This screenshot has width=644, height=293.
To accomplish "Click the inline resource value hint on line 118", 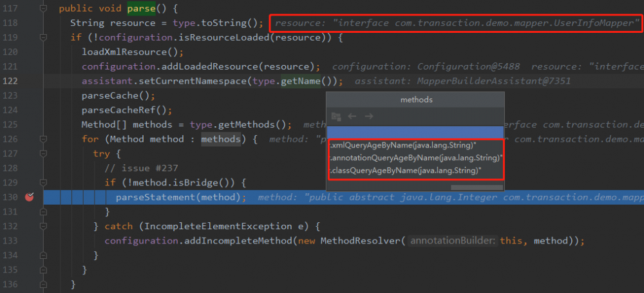I will pos(457,23).
